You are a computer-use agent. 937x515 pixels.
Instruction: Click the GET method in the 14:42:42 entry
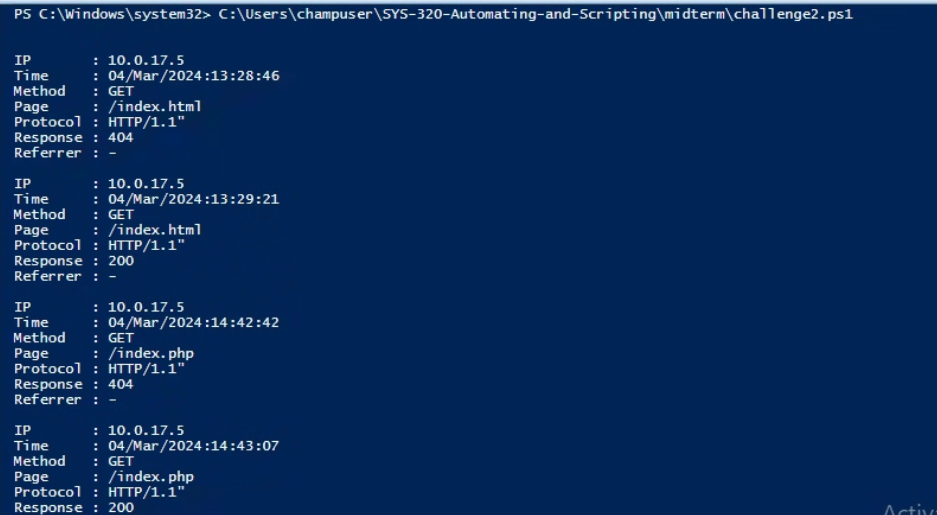tap(120, 338)
